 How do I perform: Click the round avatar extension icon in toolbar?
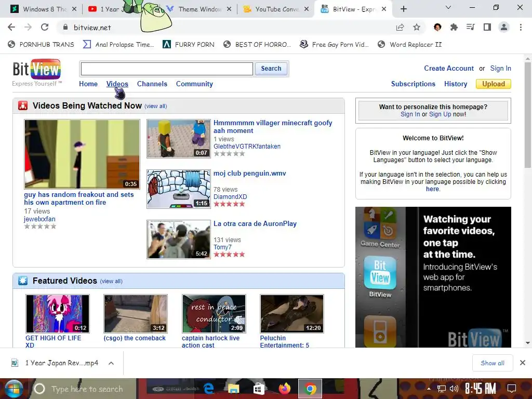point(437,27)
